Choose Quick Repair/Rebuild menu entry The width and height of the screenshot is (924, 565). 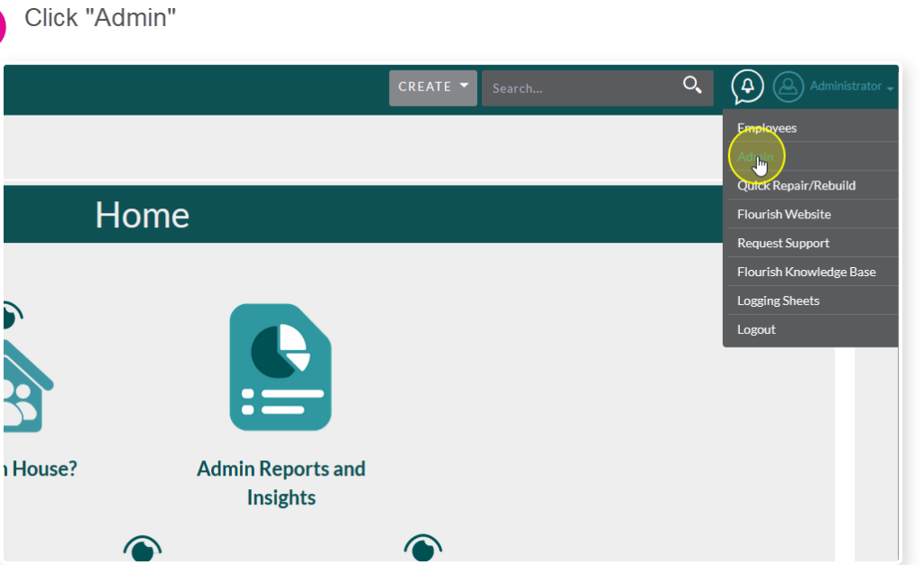[796, 185]
